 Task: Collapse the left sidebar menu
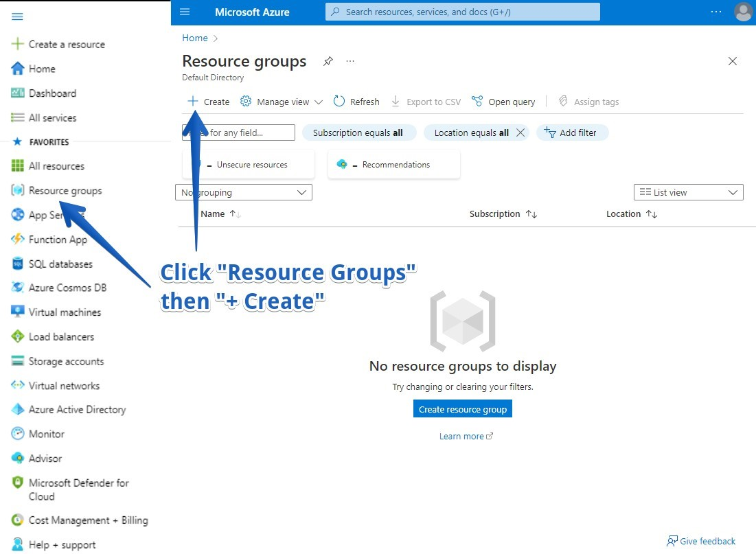(18, 16)
